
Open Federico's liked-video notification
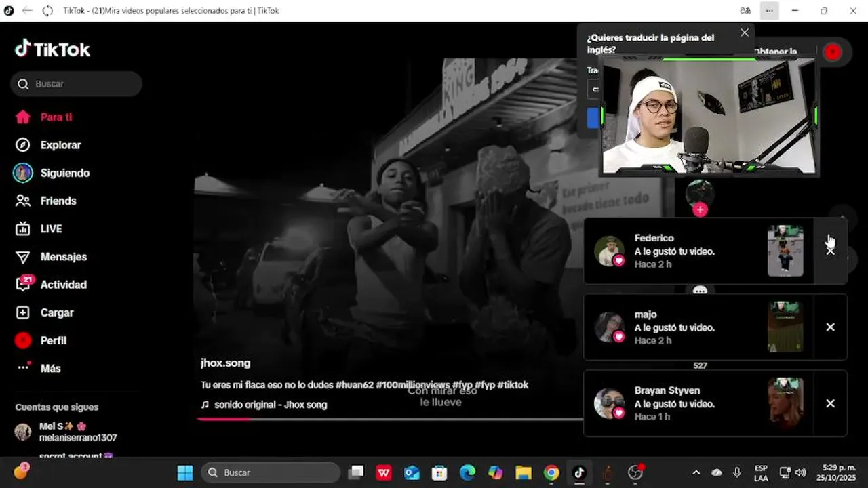698,251
